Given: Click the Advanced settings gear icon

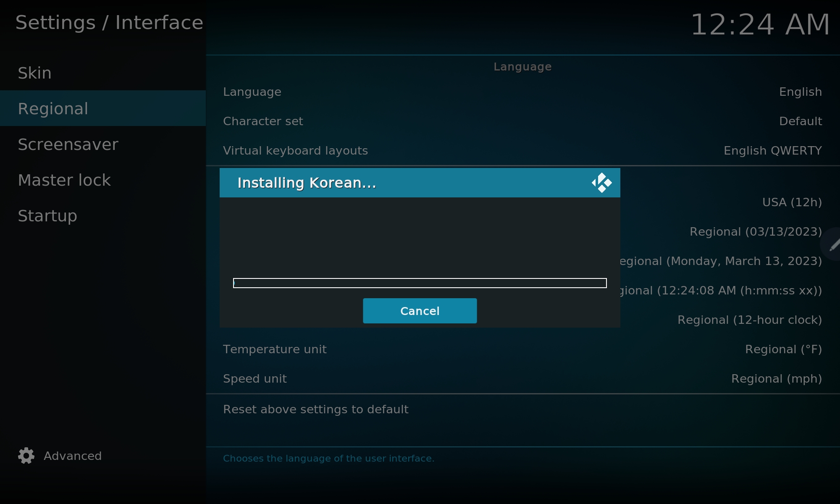Looking at the screenshot, I should 26,456.
